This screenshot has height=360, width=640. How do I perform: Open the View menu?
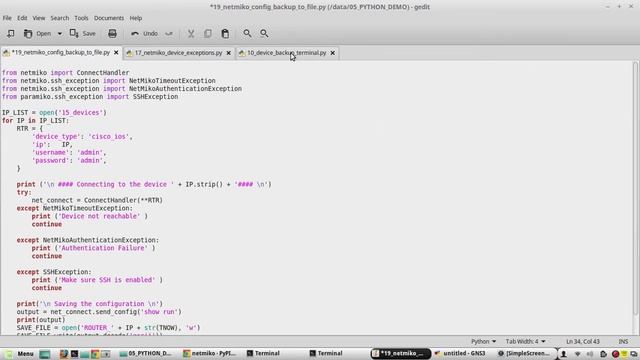click(x=39, y=18)
